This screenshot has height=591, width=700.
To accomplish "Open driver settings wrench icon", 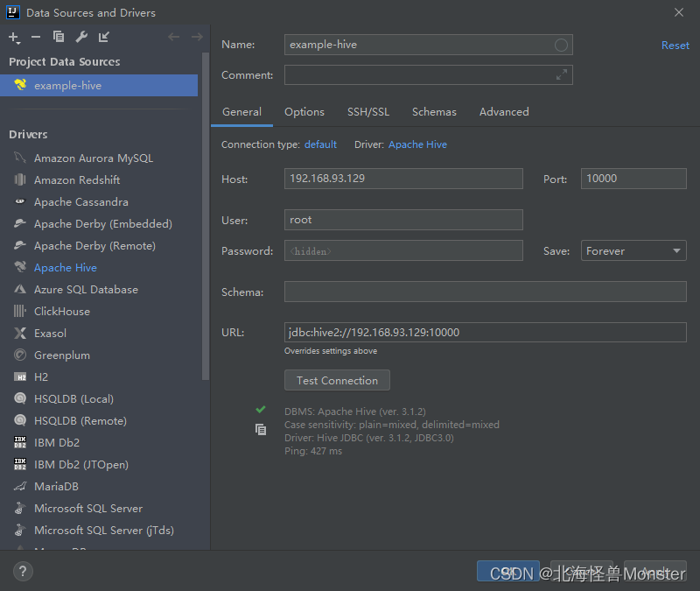I will click(x=81, y=37).
